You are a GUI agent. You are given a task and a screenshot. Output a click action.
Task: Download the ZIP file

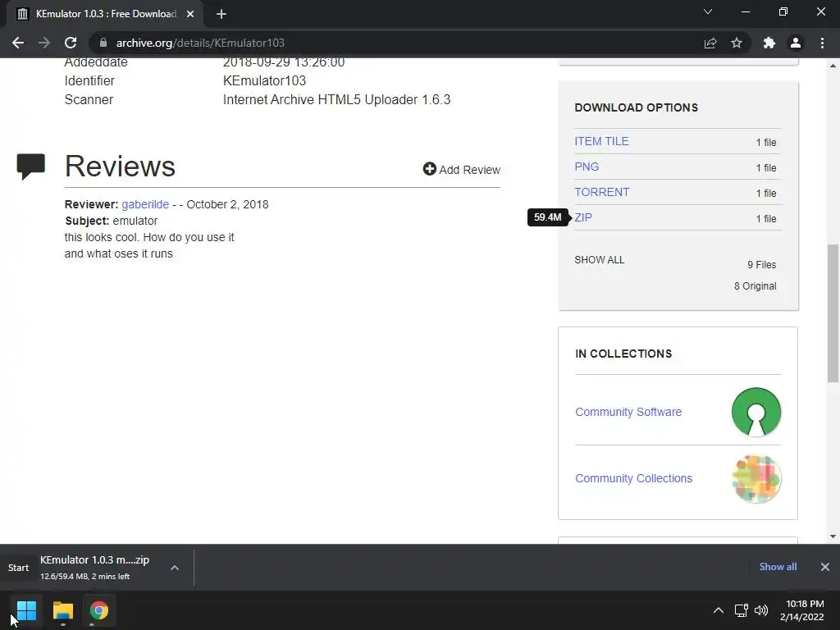coord(583,217)
